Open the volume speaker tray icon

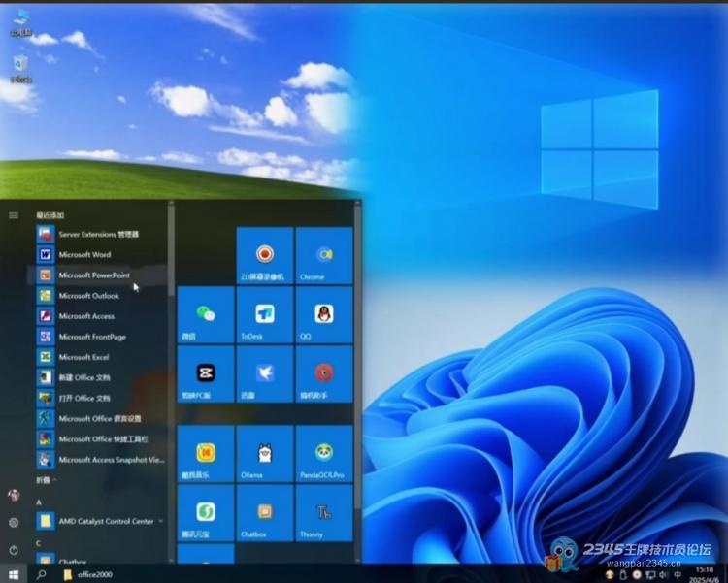(663, 575)
